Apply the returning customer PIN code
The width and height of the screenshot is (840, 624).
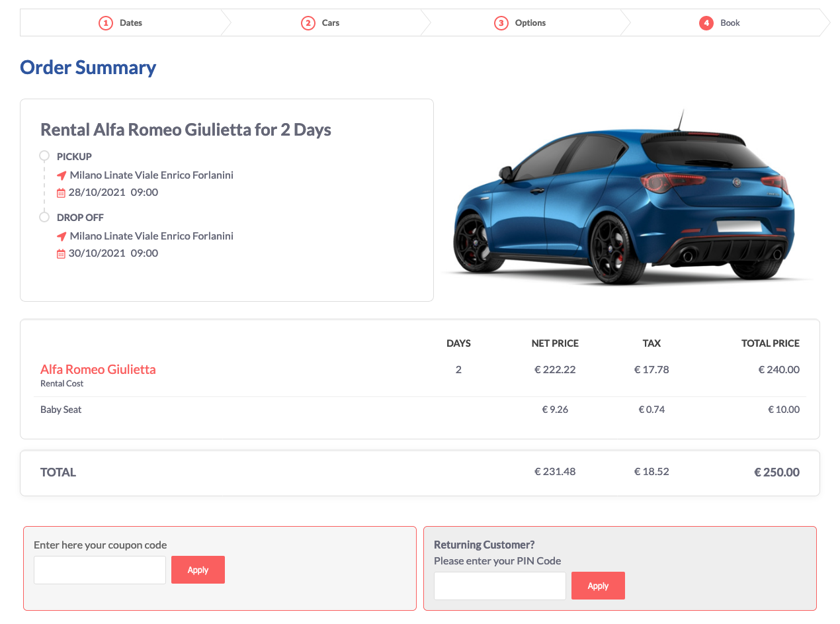coord(598,586)
